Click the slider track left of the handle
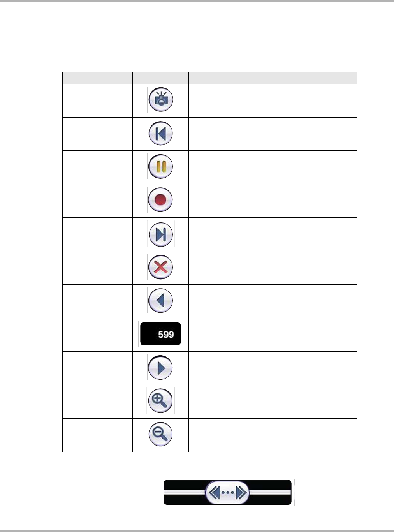The width and height of the screenshot is (394, 532). click(x=185, y=493)
